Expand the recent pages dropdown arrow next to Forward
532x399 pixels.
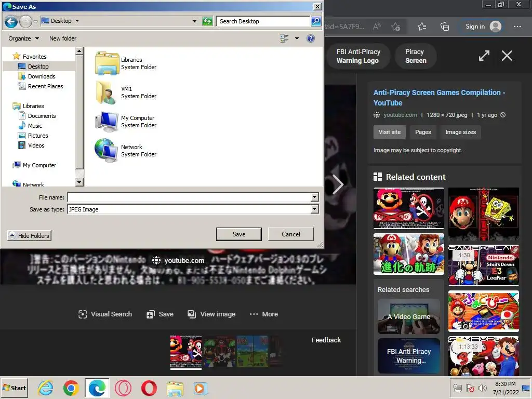coord(36,22)
